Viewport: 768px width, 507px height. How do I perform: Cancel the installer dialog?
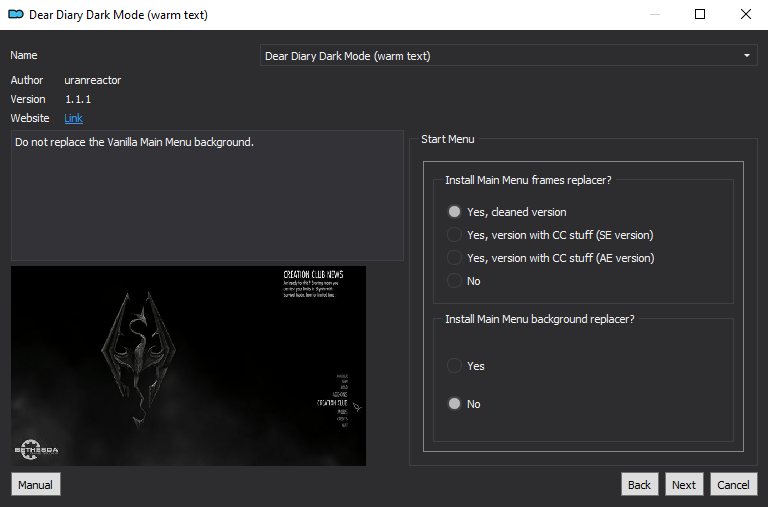tap(733, 484)
